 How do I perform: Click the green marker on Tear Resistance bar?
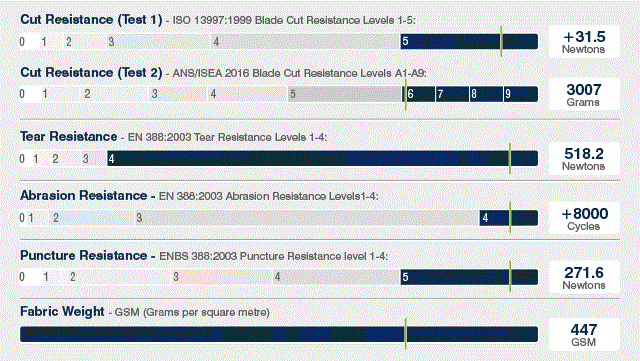point(510,158)
